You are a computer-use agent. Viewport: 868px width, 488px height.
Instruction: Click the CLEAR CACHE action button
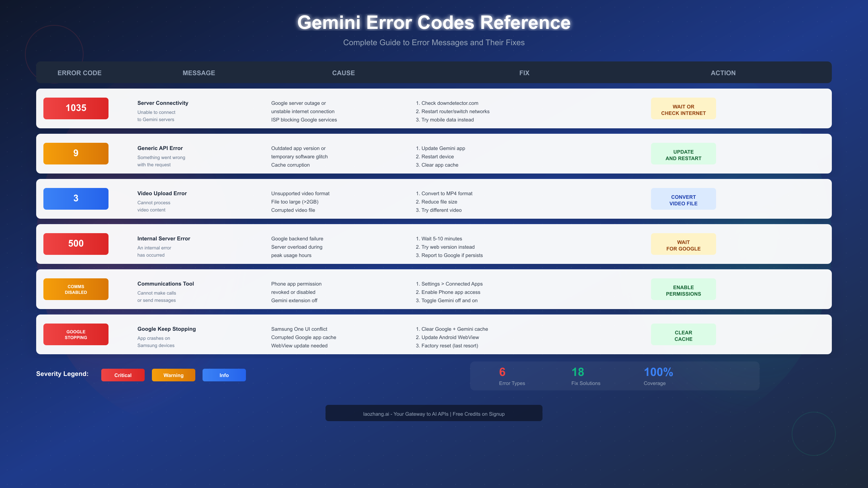pos(683,334)
